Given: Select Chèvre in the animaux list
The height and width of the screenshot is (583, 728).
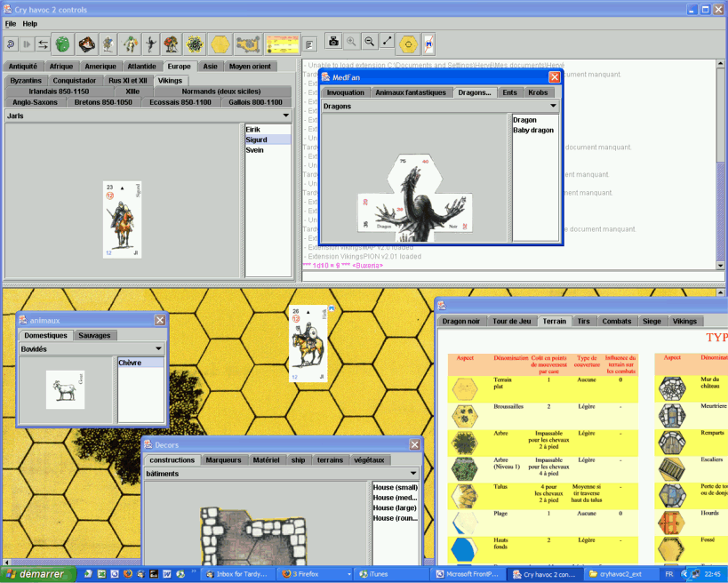Looking at the screenshot, I should 140,363.
